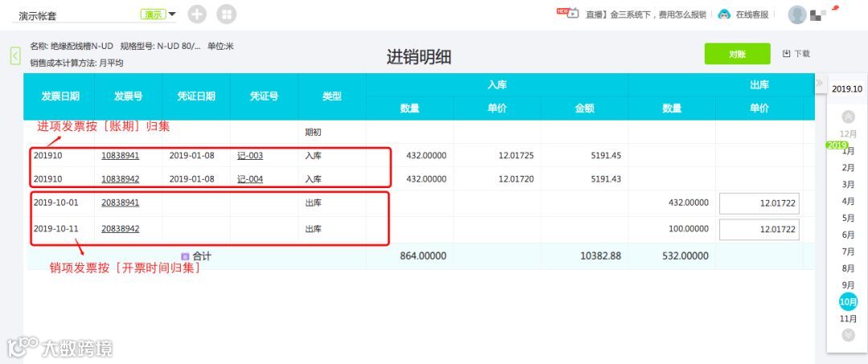The height and width of the screenshot is (364, 868).
Task: Click unit price cell 12.01725
Action: pos(516,156)
